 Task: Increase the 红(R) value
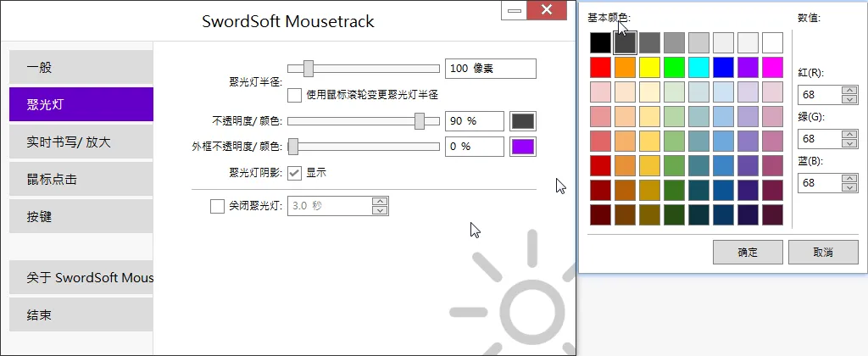tap(849, 90)
